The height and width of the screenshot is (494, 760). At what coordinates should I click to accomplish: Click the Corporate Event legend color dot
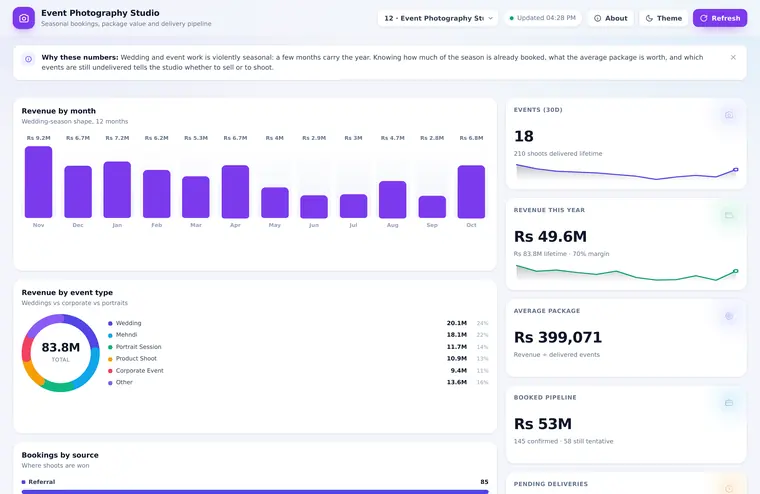pyautogui.click(x=110, y=371)
